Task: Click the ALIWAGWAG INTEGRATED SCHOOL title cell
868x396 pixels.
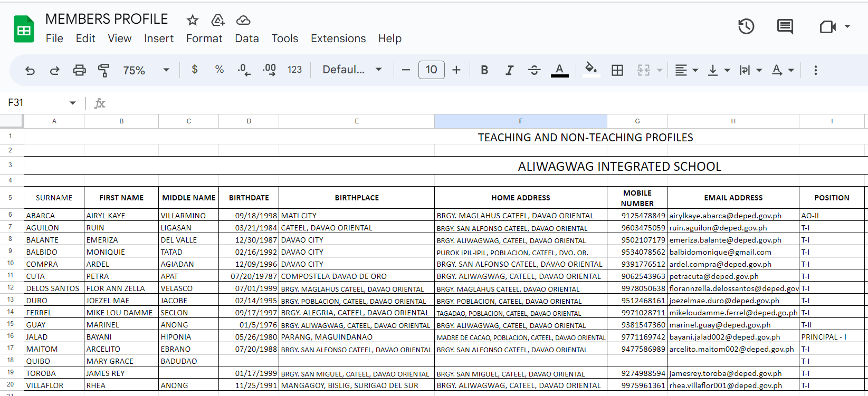Action: click(619, 167)
